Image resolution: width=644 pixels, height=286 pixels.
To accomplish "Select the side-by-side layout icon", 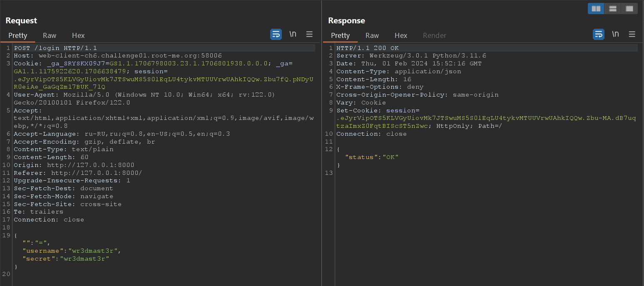I will 596,9.
